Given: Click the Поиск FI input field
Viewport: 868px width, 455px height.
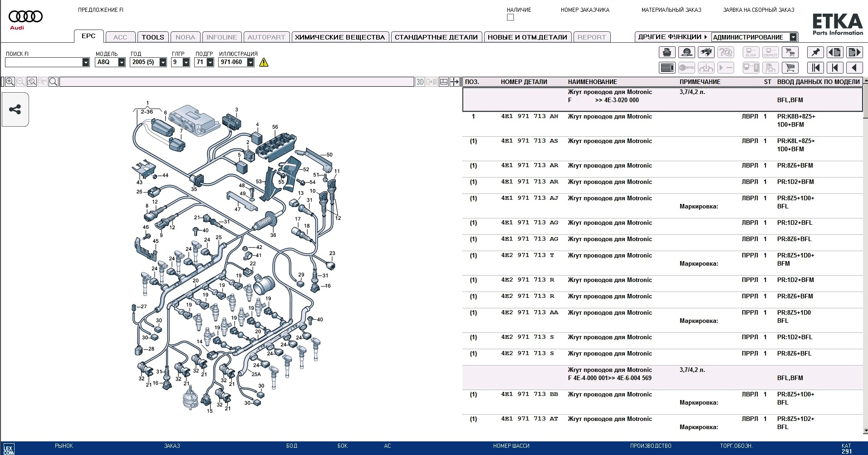Looking at the screenshot, I should (44, 62).
